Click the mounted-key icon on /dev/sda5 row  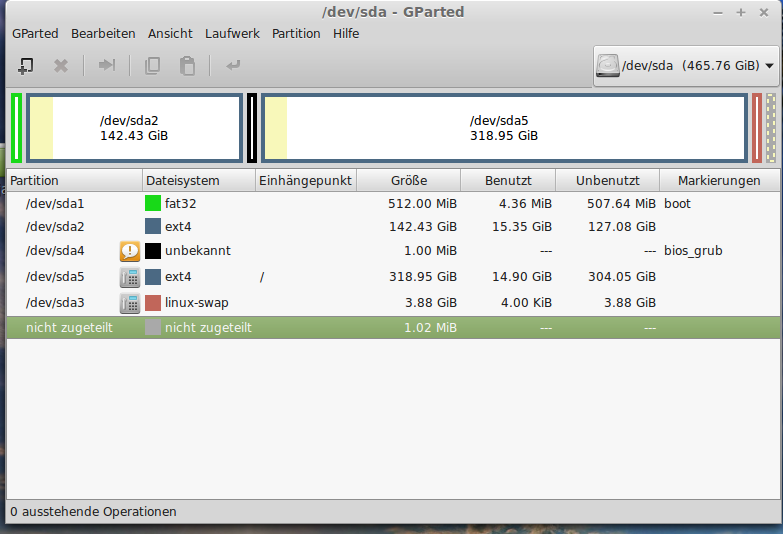130,277
